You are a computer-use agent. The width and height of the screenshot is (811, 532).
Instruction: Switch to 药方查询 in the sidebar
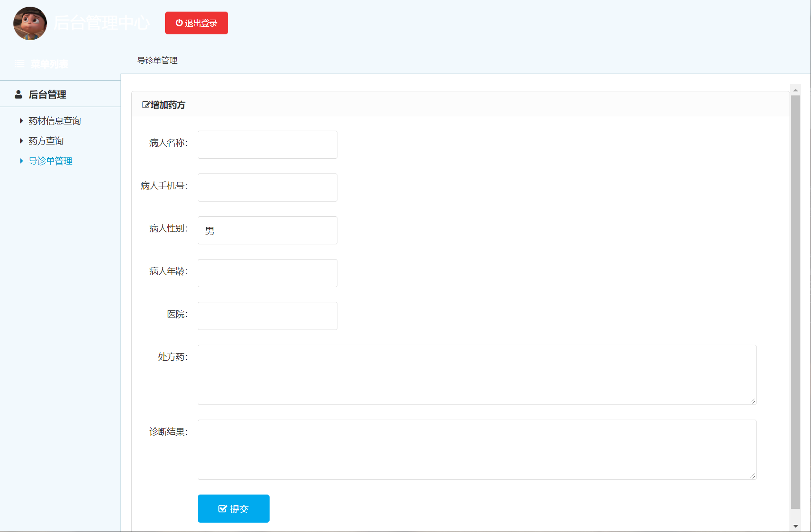(x=46, y=140)
